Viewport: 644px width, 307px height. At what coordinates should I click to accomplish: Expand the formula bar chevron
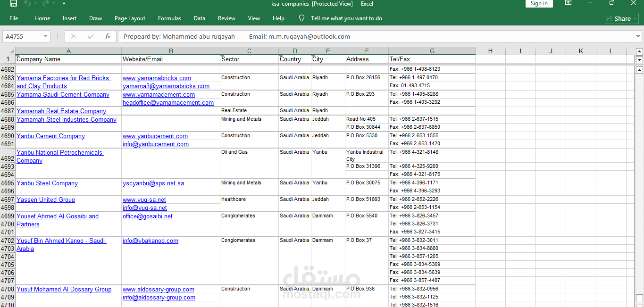coord(638,36)
